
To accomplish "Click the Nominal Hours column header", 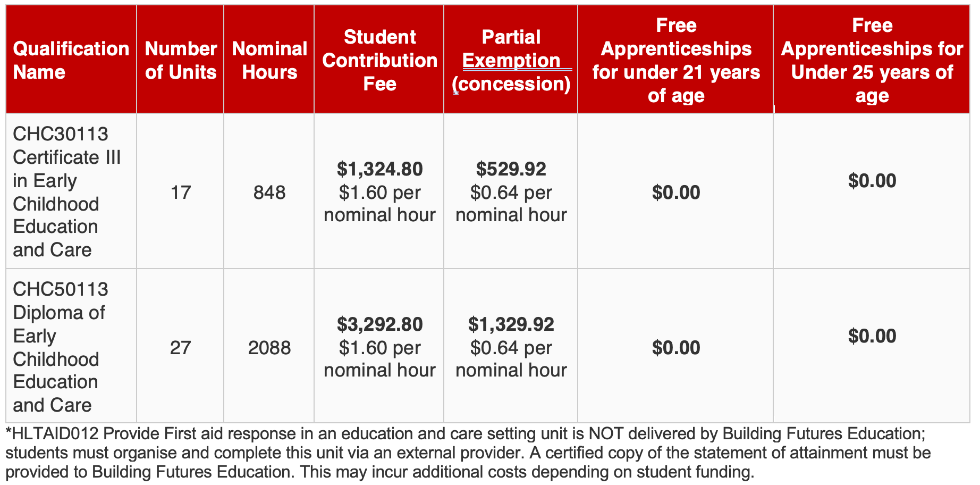I will [269, 60].
